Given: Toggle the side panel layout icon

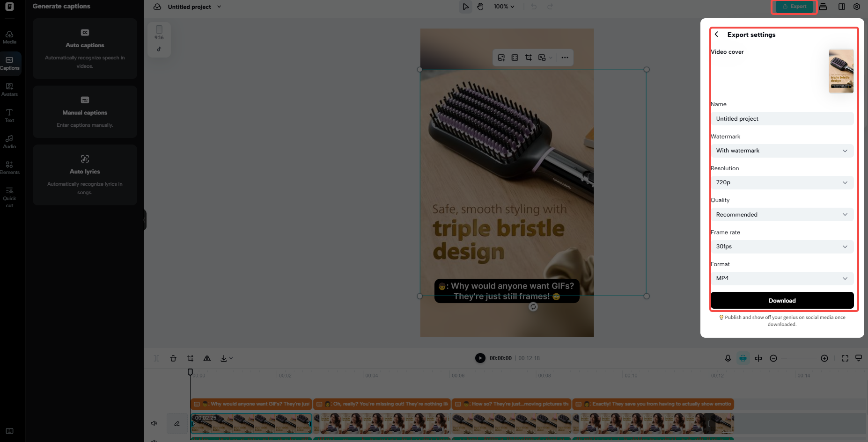Looking at the screenshot, I should pyautogui.click(x=842, y=7).
